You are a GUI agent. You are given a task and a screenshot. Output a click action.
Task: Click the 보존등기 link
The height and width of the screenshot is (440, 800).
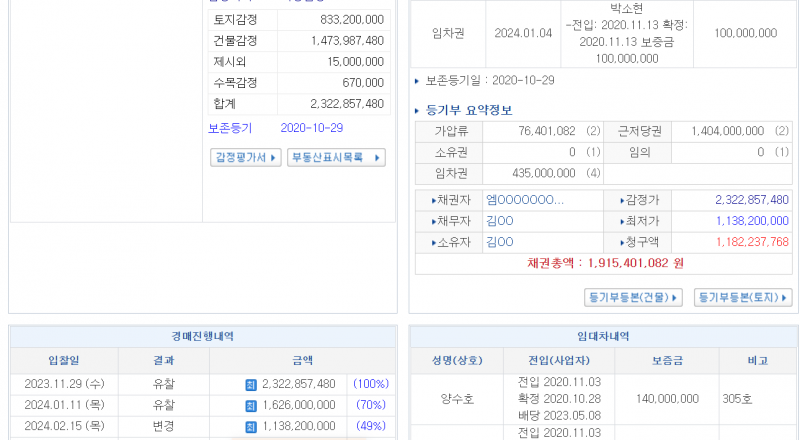pos(230,128)
